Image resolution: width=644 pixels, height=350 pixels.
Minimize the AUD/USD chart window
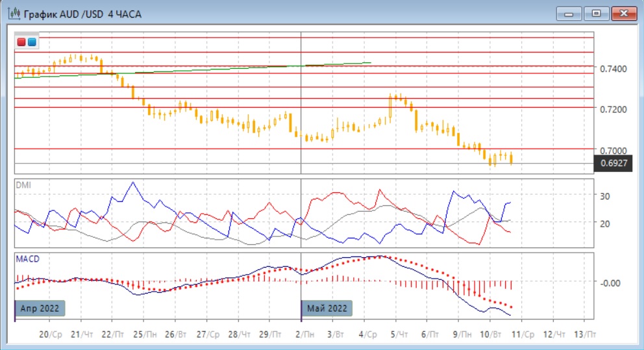coord(570,13)
